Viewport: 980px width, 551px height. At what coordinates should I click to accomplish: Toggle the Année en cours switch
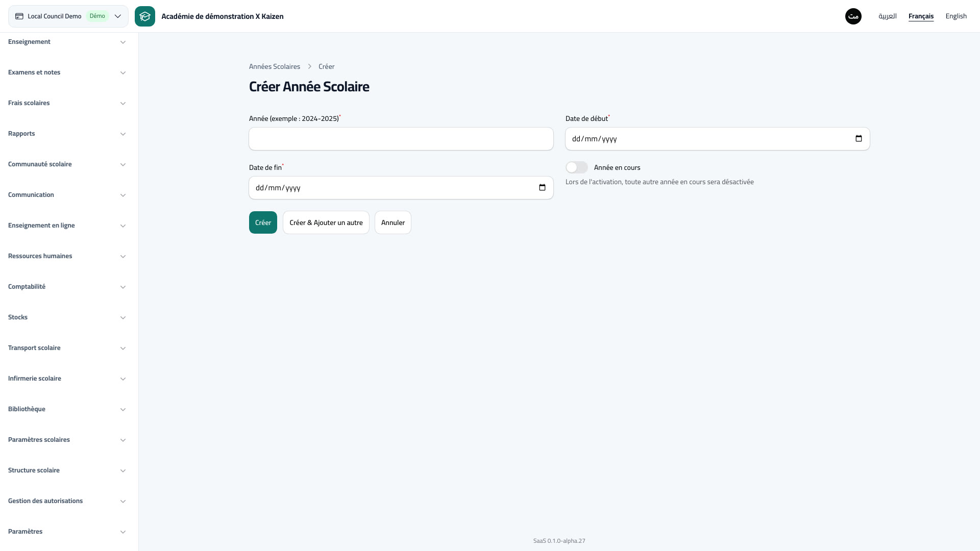point(577,167)
